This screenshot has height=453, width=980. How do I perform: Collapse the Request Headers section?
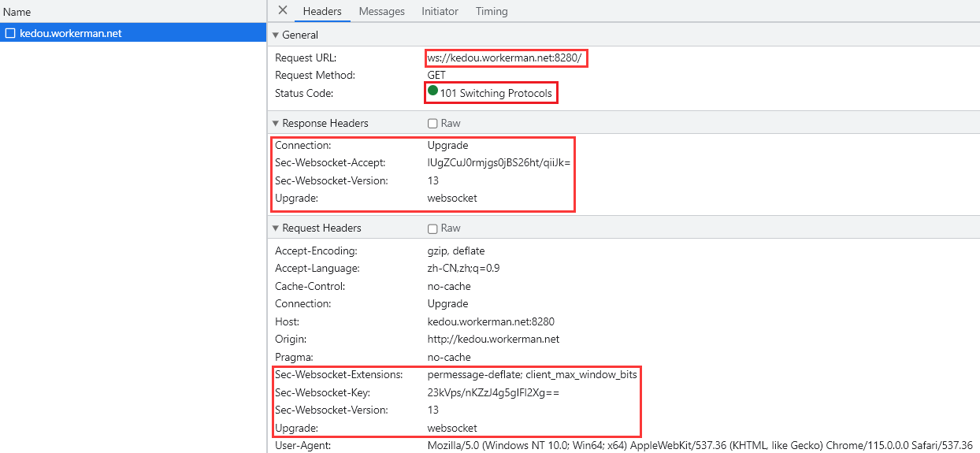(x=276, y=228)
